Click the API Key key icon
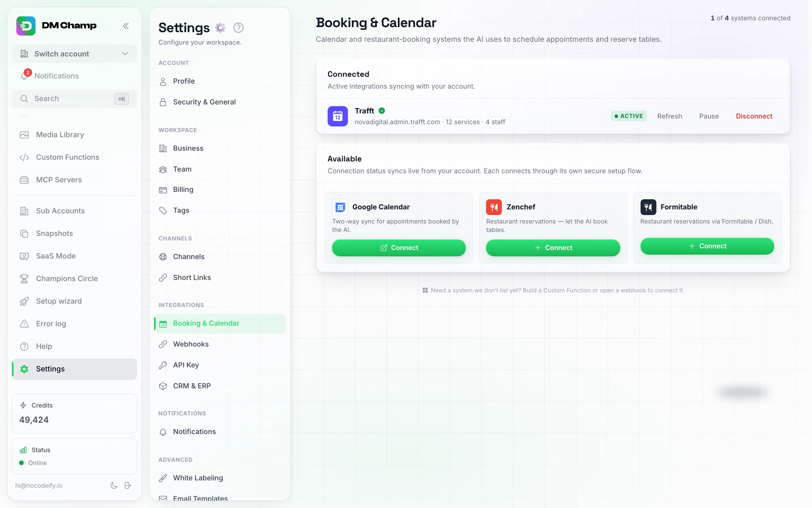 click(x=163, y=365)
